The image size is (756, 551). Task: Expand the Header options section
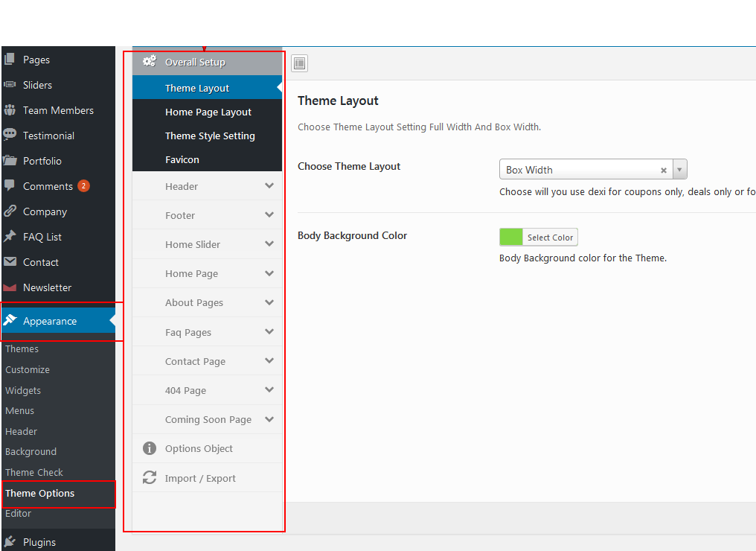coord(269,186)
